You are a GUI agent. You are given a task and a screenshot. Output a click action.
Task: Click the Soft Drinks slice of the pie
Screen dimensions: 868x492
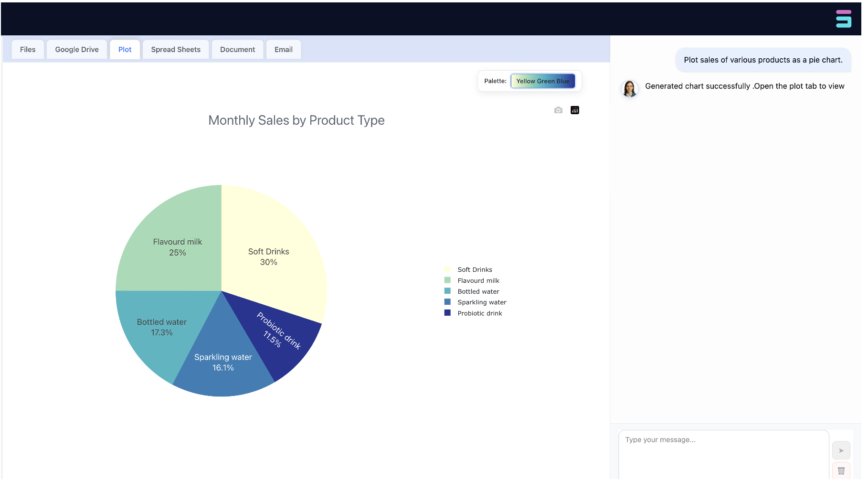(x=268, y=257)
